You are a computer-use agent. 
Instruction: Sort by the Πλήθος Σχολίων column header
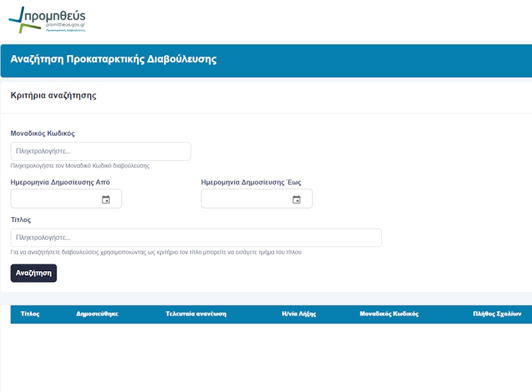pyautogui.click(x=497, y=314)
